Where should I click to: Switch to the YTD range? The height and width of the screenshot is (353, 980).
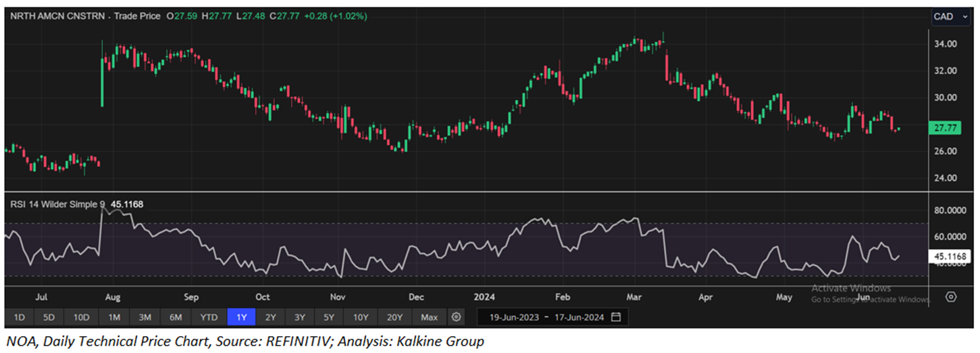[x=209, y=316]
